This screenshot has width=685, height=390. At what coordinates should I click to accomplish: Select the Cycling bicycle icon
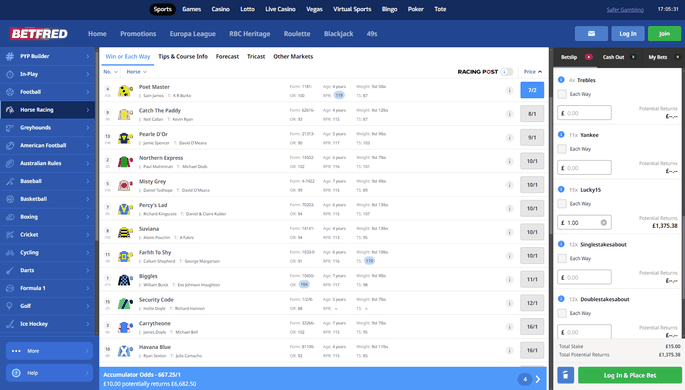[10, 252]
